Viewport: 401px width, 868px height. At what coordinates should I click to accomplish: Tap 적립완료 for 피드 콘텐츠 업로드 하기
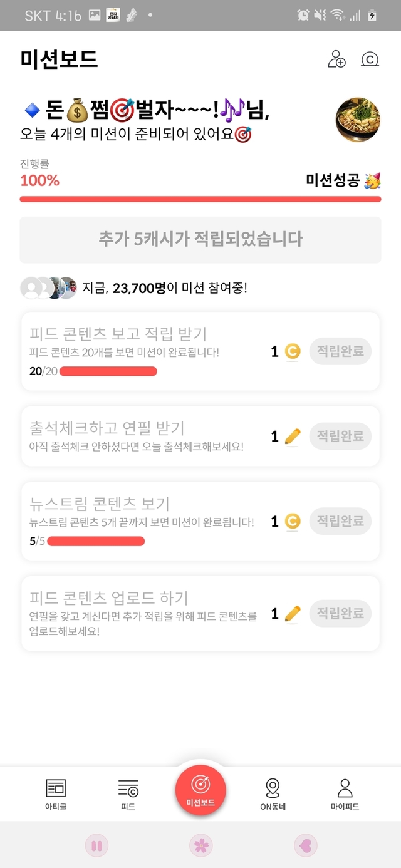(340, 614)
